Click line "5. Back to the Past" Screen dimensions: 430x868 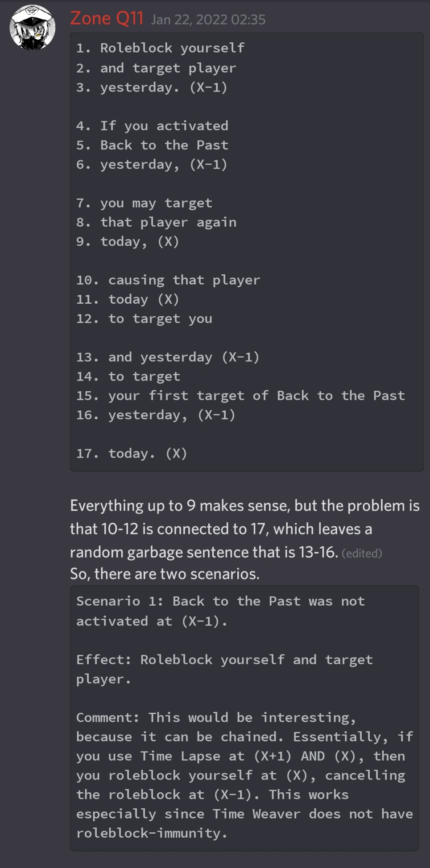(x=152, y=145)
